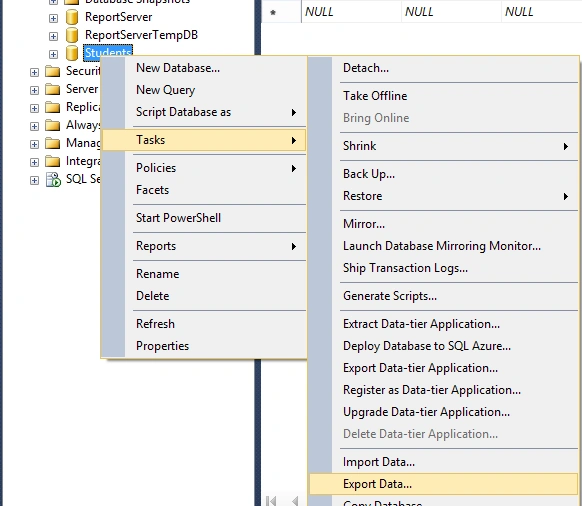
Task: Click the Students database cylinder icon
Action: tap(72, 53)
